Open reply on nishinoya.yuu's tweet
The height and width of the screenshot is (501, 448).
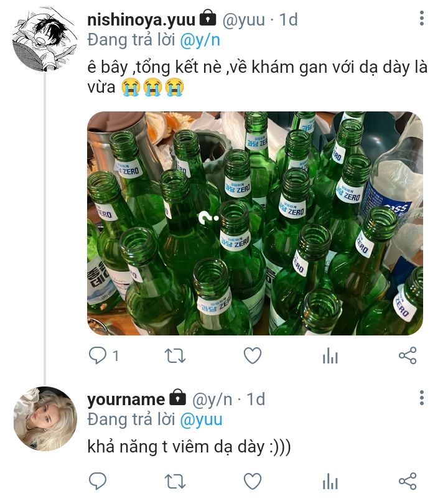pos(97,355)
